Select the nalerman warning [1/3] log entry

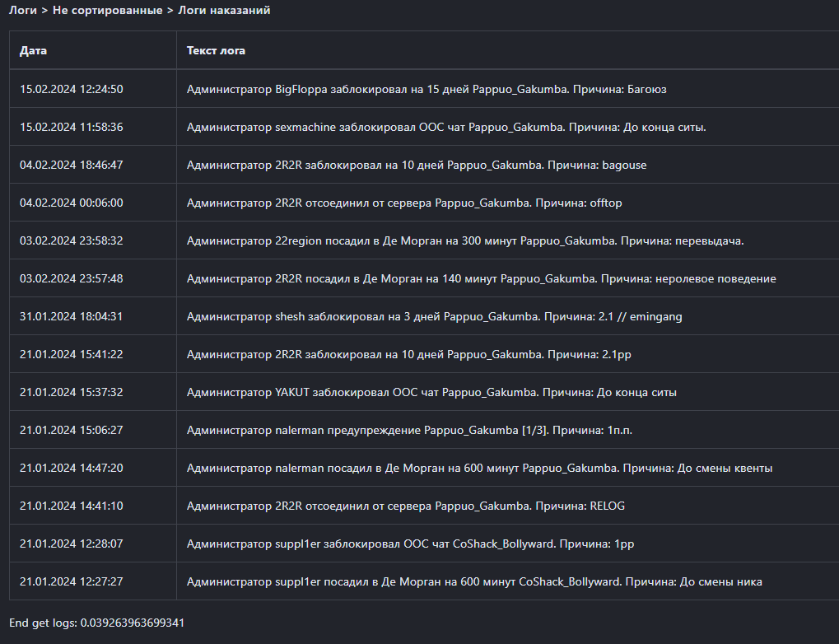coord(409,430)
